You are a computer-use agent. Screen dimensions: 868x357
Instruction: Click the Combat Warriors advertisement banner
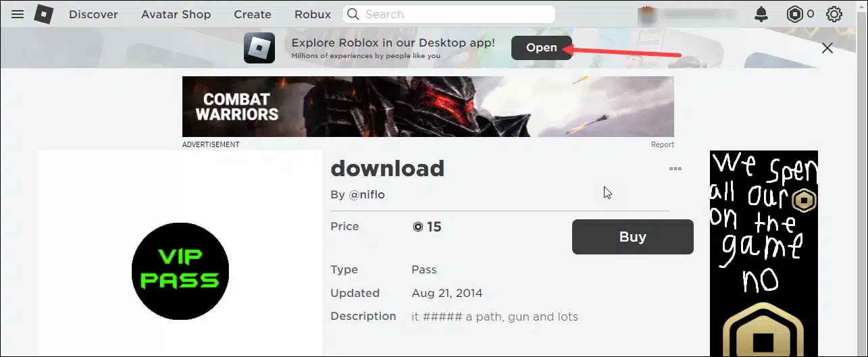click(428, 107)
